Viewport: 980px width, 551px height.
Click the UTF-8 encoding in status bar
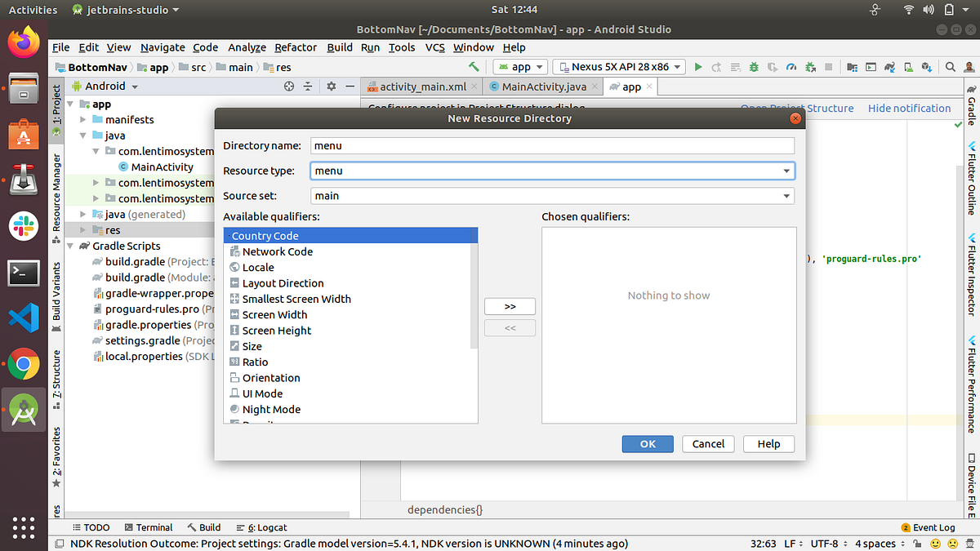point(828,544)
